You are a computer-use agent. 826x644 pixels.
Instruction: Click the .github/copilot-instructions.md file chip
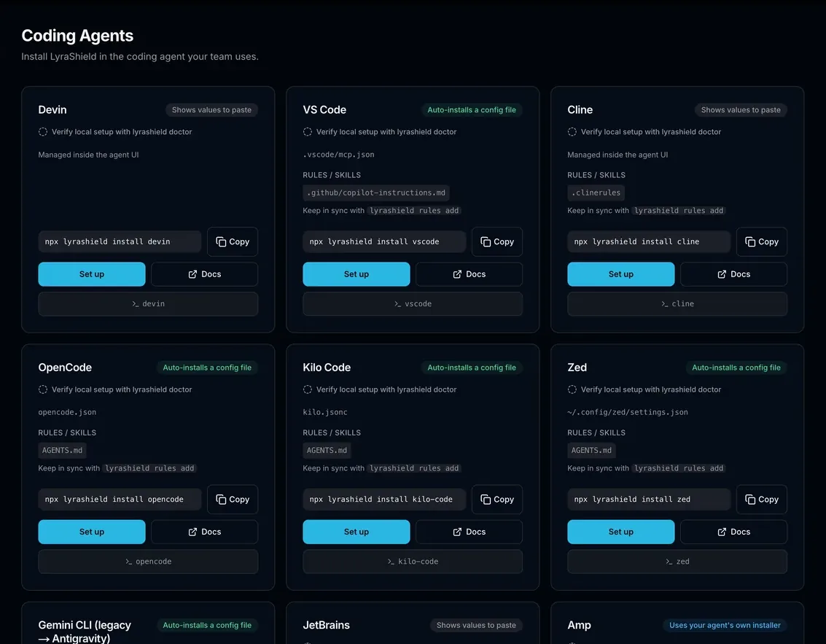coord(376,193)
